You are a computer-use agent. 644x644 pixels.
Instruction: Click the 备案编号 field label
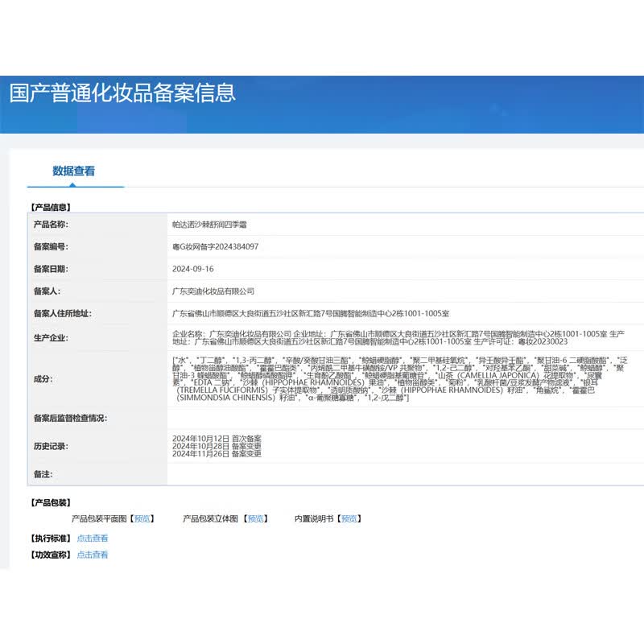tap(51, 247)
